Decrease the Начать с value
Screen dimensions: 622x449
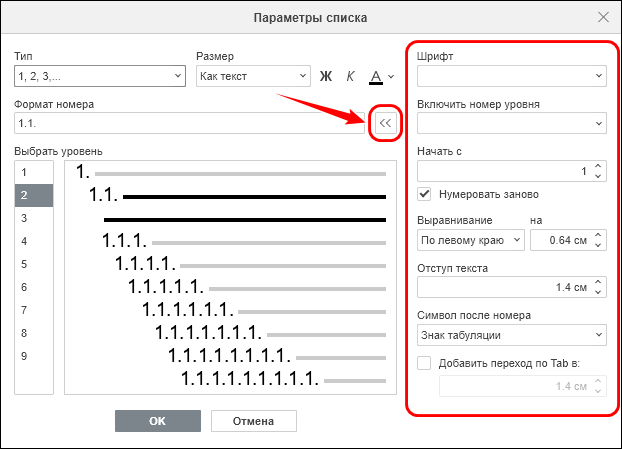(598, 176)
